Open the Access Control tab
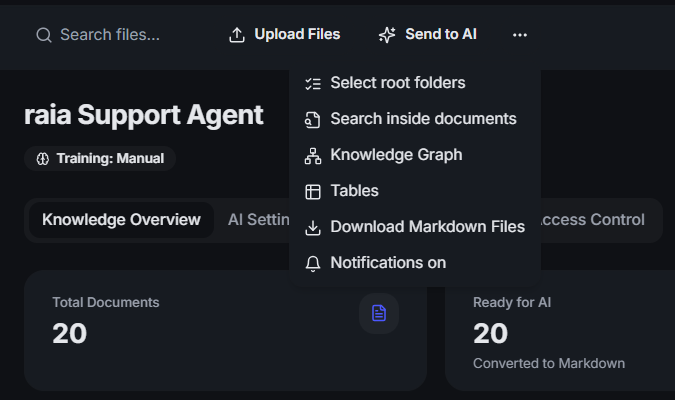Screen dimensions: 675x400 point(593,220)
